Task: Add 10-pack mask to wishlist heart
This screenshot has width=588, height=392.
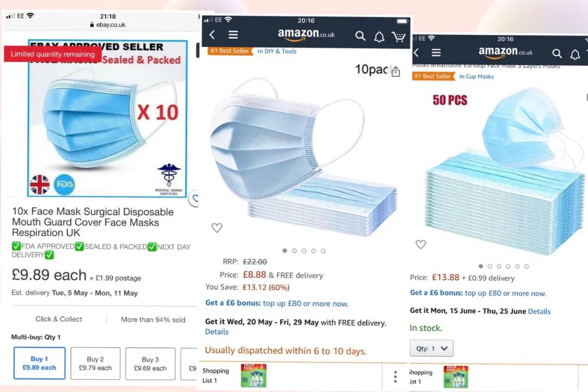Action: pos(217,228)
